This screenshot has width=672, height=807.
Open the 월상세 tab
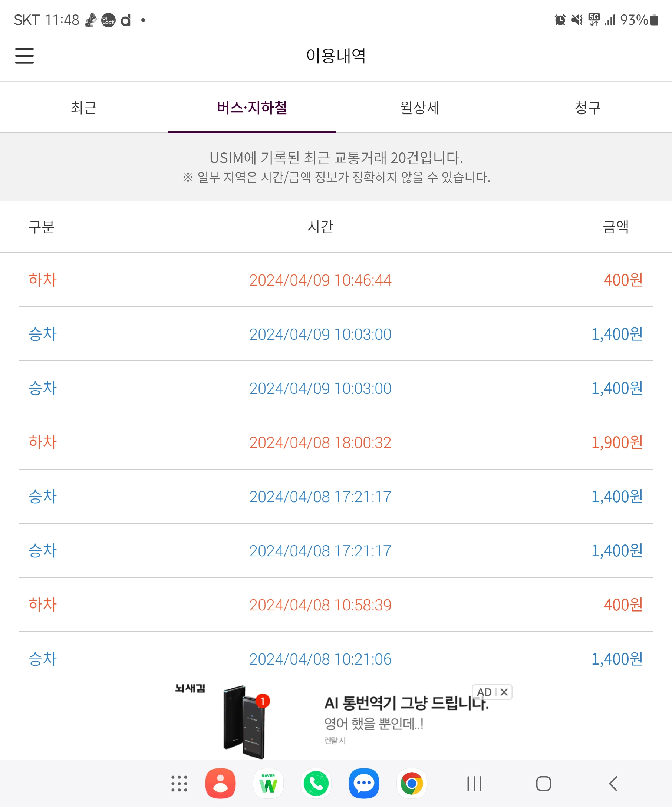419,108
